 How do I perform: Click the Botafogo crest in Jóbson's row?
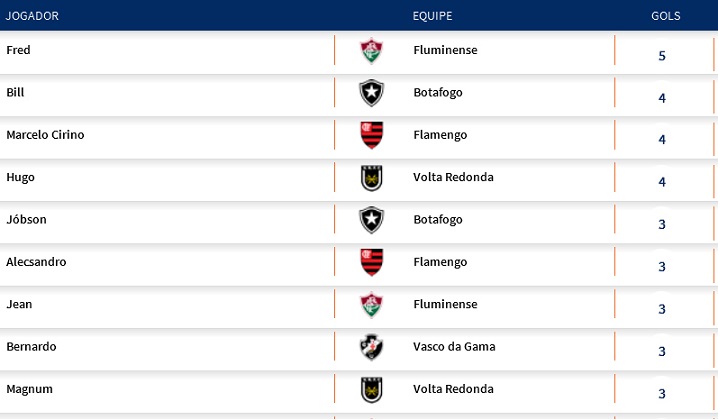coord(372,220)
